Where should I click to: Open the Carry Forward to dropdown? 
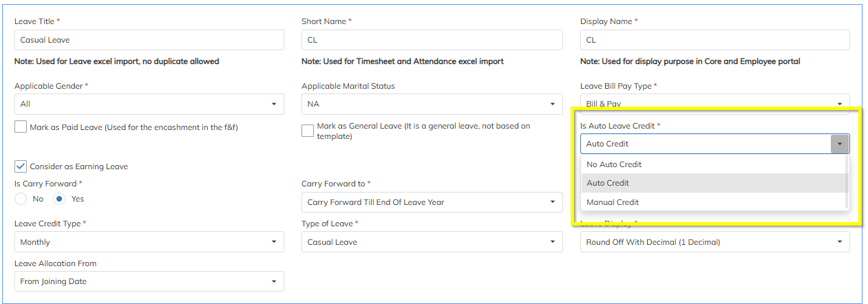coord(432,202)
